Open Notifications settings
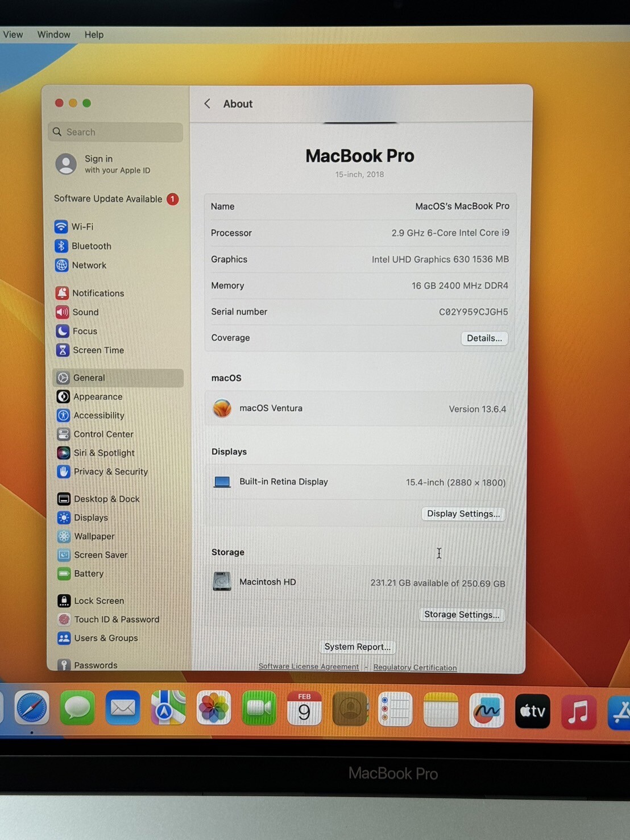 point(90,293)
